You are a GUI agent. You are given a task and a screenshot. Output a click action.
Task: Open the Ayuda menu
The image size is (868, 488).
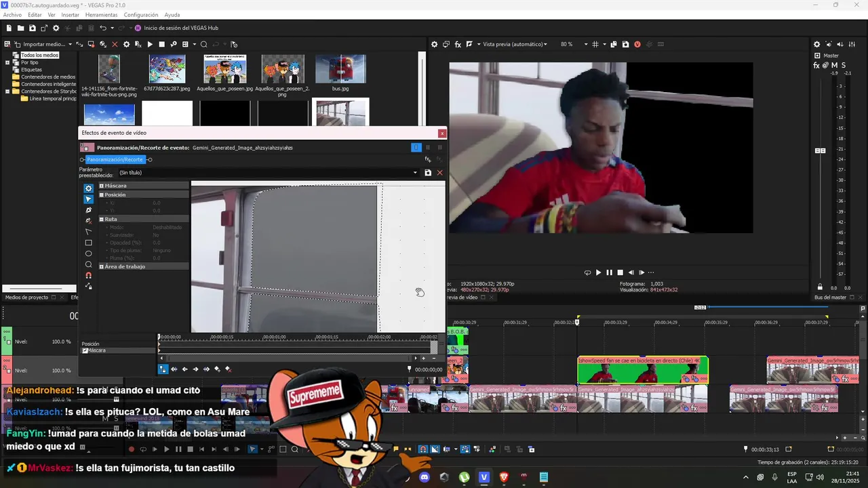(172, 15)
